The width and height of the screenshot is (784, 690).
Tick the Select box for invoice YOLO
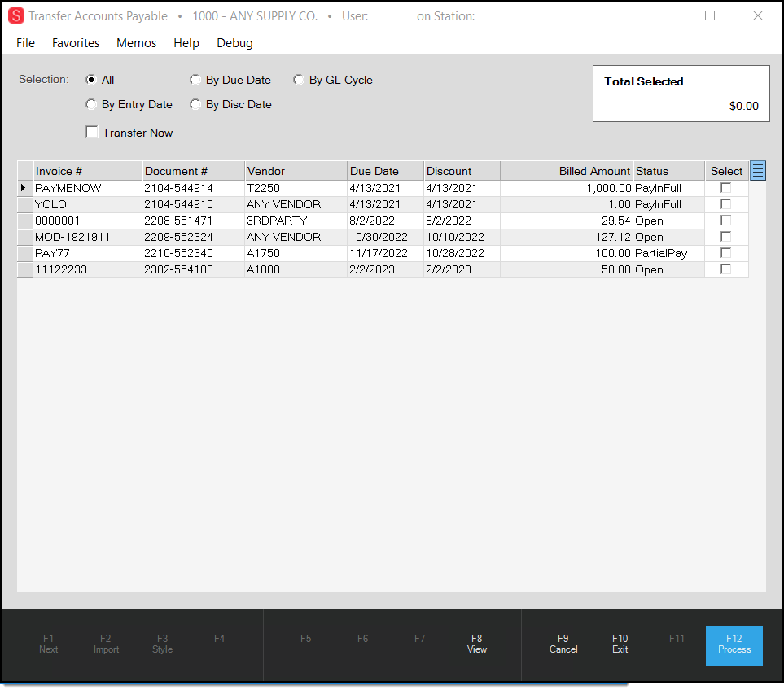tap(725, 204)
